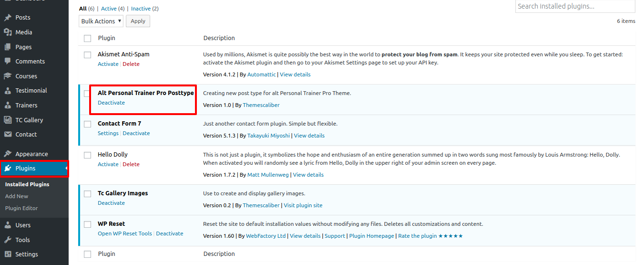Click the Trainers person icon
Image resolution: width=644 pixels, height=265 pixels.
point(8,106)
